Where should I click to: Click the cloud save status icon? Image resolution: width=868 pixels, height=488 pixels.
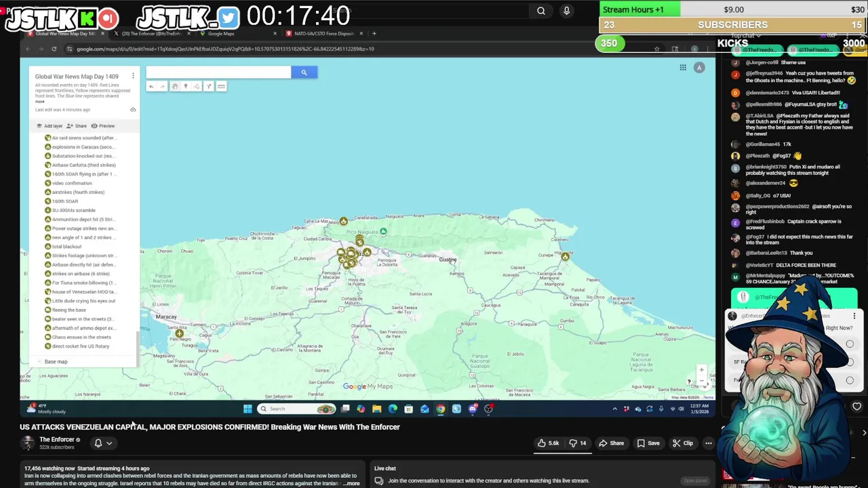pos(133,110)
